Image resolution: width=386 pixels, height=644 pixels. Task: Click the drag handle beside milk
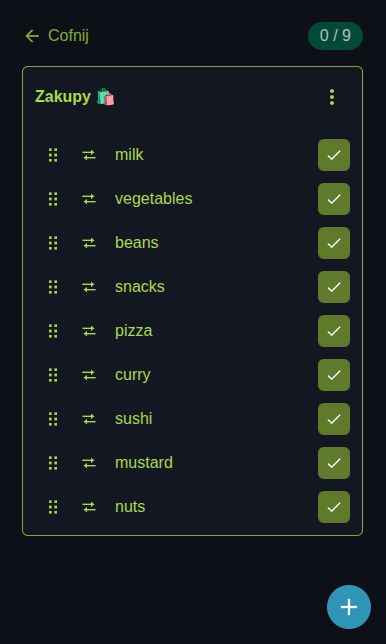(x=53, y=155)
